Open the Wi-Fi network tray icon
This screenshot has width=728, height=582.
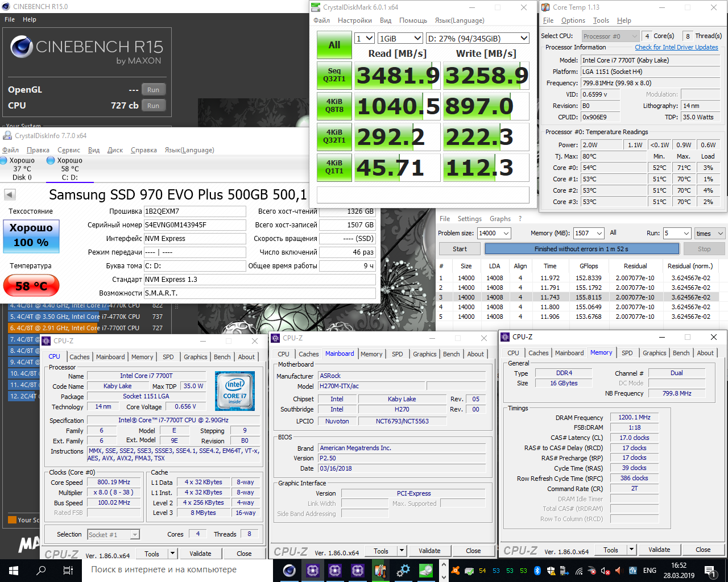click(x=578, y=571)
